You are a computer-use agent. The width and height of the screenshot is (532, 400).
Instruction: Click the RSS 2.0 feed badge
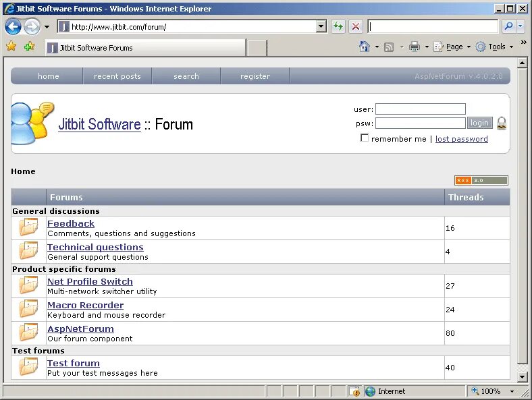[481, 180]
